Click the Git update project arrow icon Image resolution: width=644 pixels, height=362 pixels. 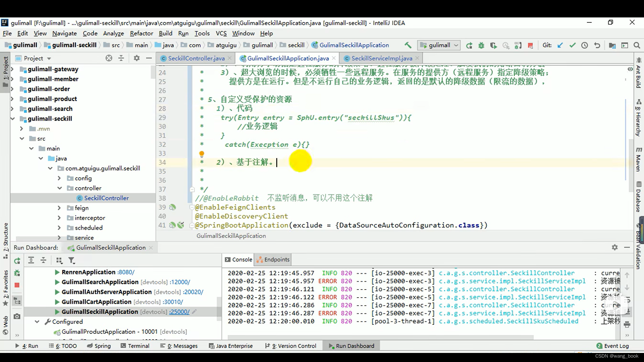coord(560,45)
